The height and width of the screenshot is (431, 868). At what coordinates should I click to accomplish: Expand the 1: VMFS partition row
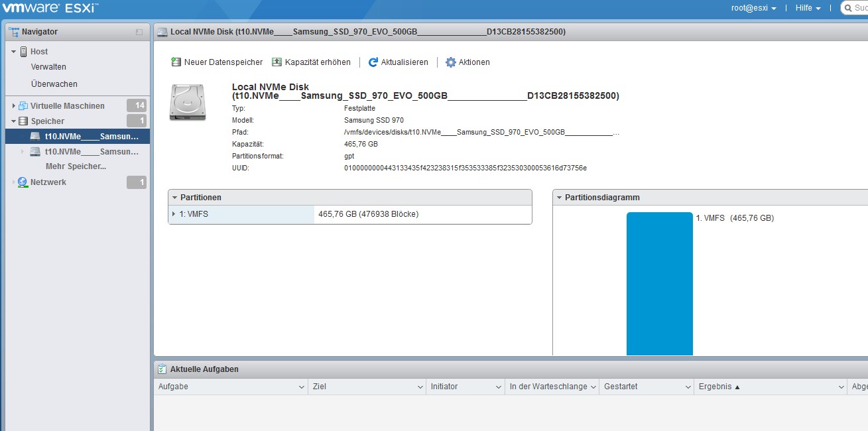pyautogui.click(x=174, y=214)
